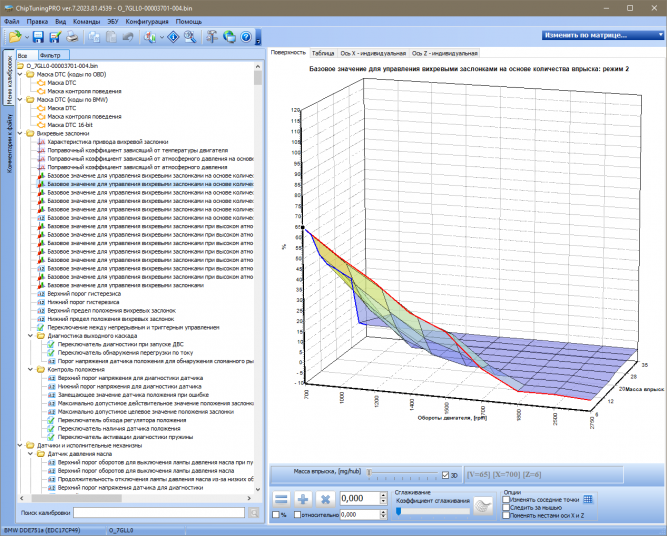Collapse the Контроль положения node
Image resolution: width=667 pixels, height=536 pixels.
[31, 369]
